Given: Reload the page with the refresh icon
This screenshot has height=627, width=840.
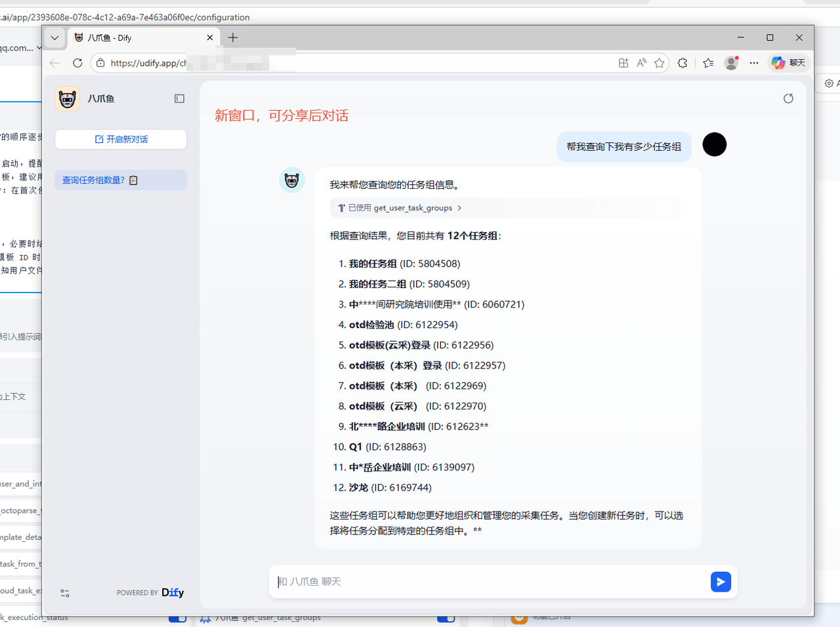Looking at the screenshot, I should click(77, 63).
